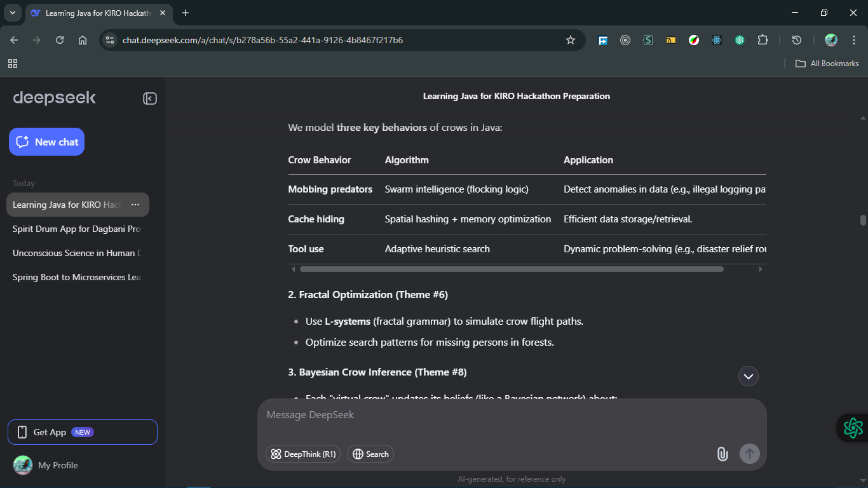Click the 'Application' column header
868x488 pixels.
click(x=588, y=160)
